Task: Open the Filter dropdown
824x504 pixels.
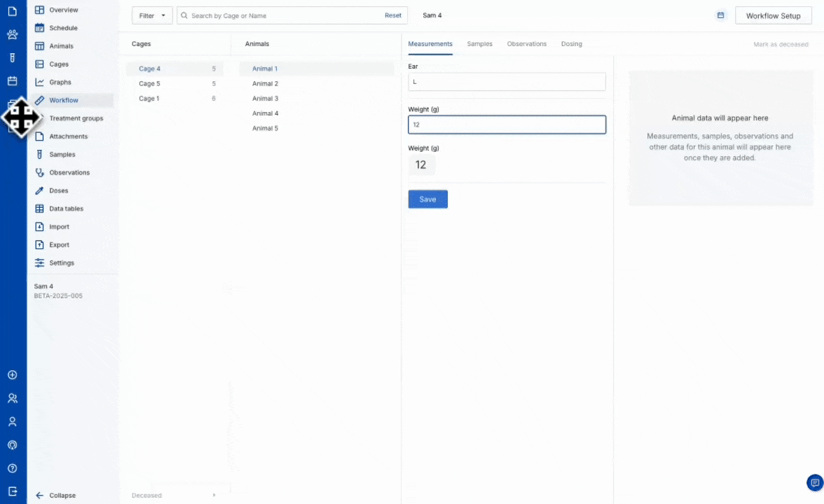Action: point(152,15)
